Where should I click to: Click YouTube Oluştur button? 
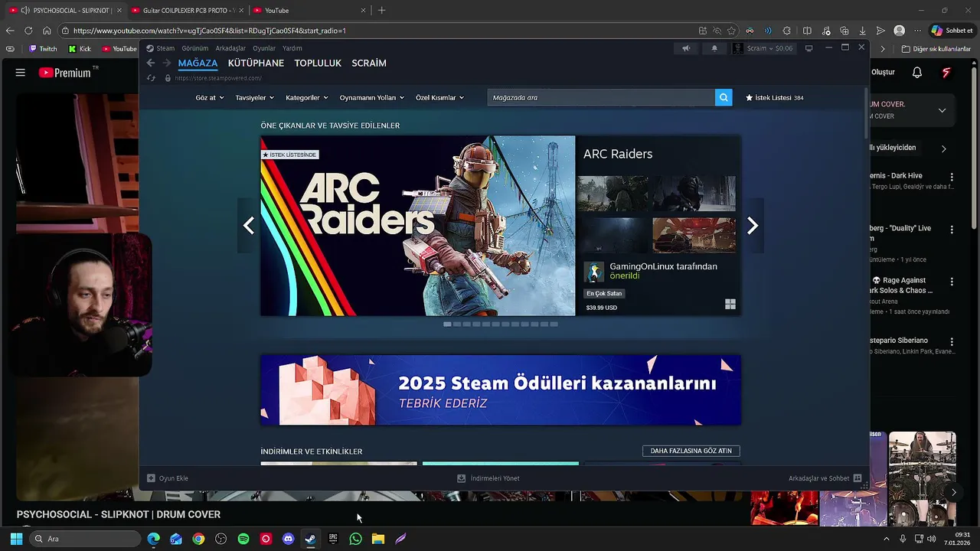(x=883, y=72)
